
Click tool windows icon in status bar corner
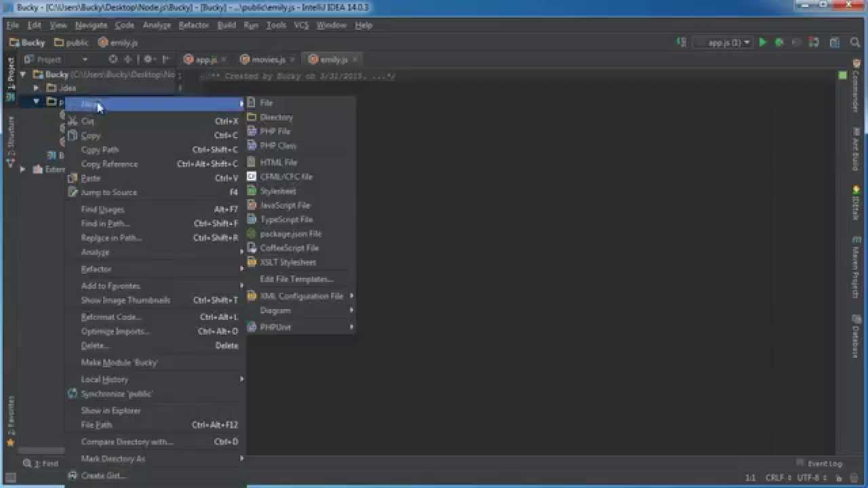pyautogui.click(x=9, y=478)
